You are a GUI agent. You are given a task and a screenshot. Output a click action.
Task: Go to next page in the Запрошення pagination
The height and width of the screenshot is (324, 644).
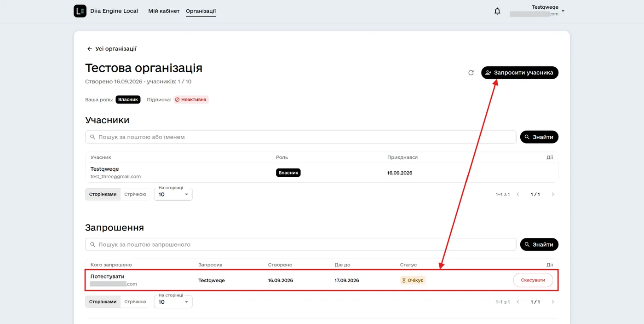[552, 302]
